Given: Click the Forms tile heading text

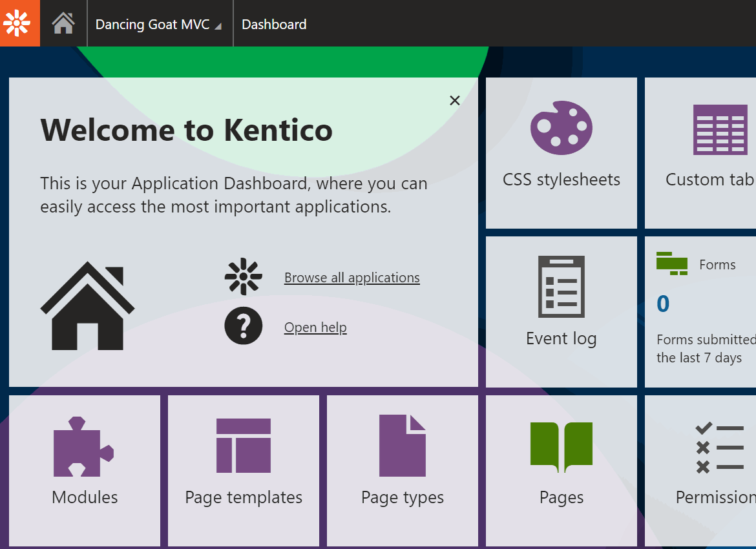Looking at the screenshot, I should [717, 265].
